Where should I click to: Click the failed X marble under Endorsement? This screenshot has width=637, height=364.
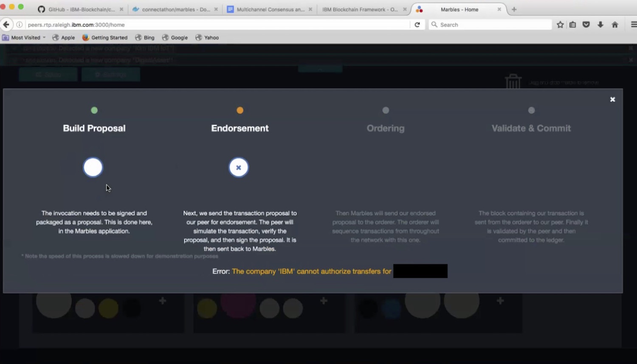[239, 167]
